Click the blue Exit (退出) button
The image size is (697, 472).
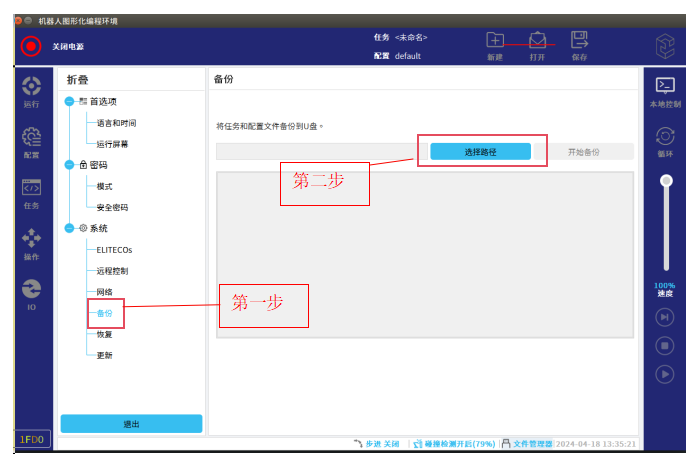tap(131, 424)
